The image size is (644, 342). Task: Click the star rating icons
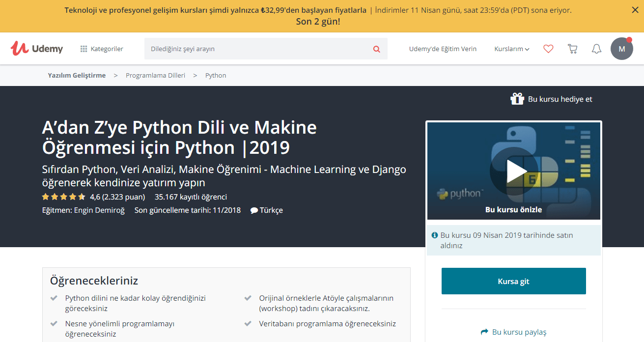[64, 197]
